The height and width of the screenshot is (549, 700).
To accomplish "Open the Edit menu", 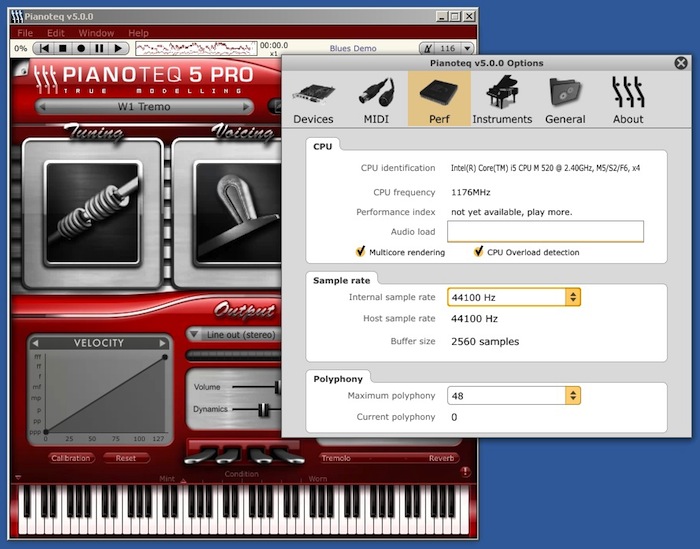I will (x=56, y=33).
